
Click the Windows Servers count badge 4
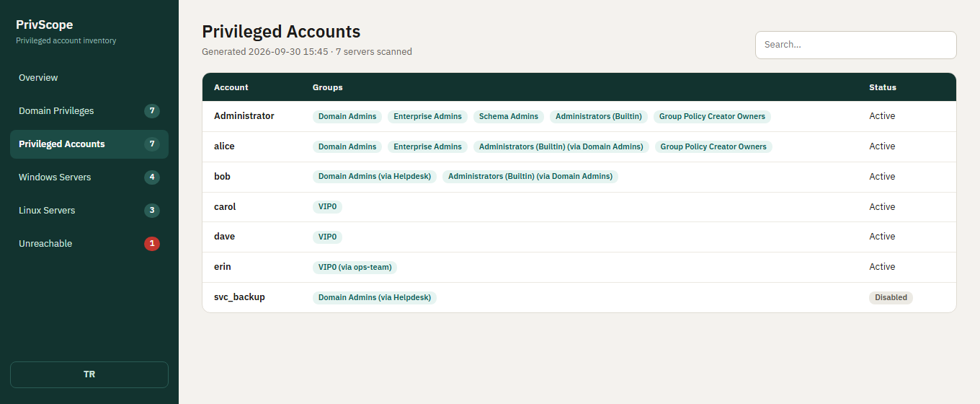[x=152, y=177]
